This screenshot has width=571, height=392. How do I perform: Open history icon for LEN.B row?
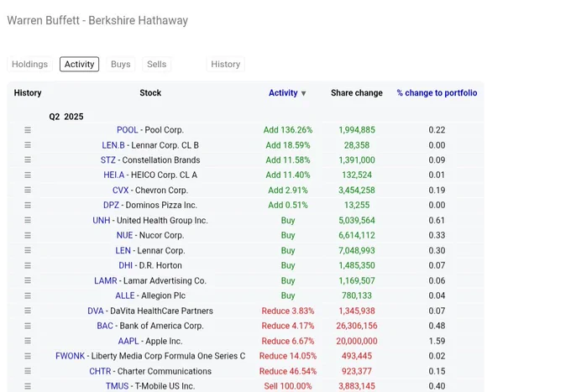click(x=28, y=145)
